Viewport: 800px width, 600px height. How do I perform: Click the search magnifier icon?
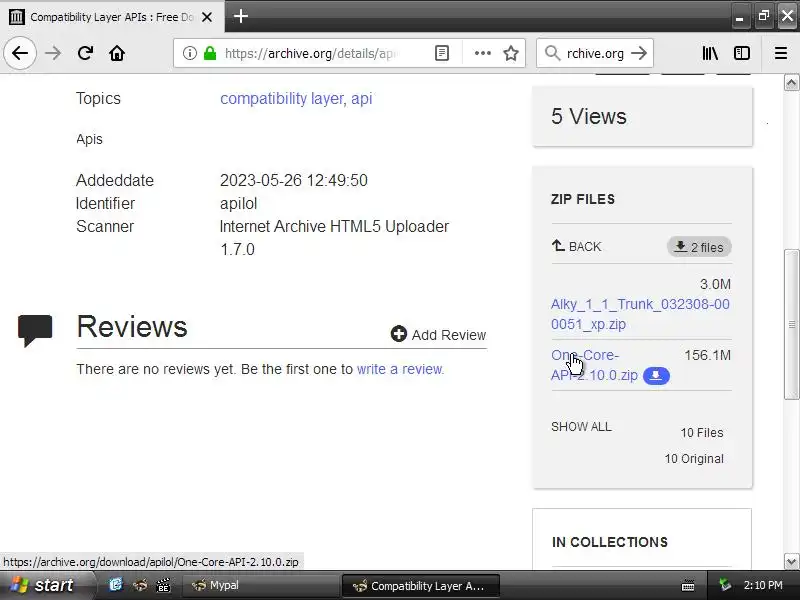pyautogui.click(x=552, y=53)
